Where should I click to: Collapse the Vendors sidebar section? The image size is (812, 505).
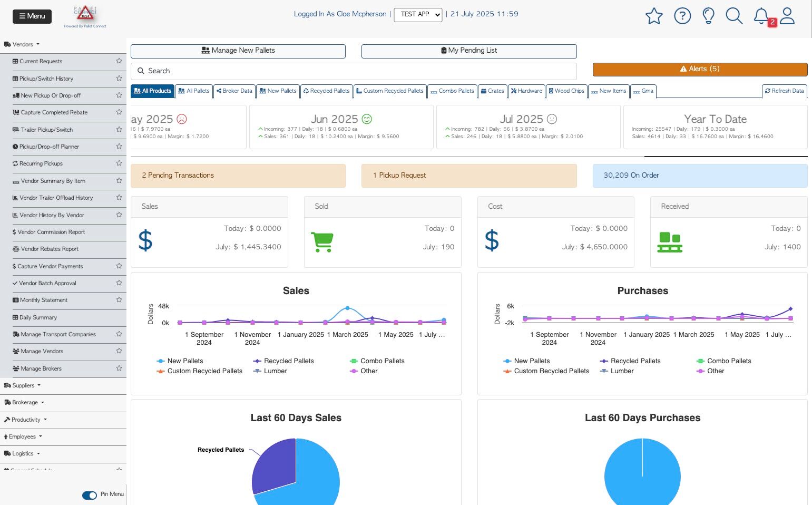(22, 44)
